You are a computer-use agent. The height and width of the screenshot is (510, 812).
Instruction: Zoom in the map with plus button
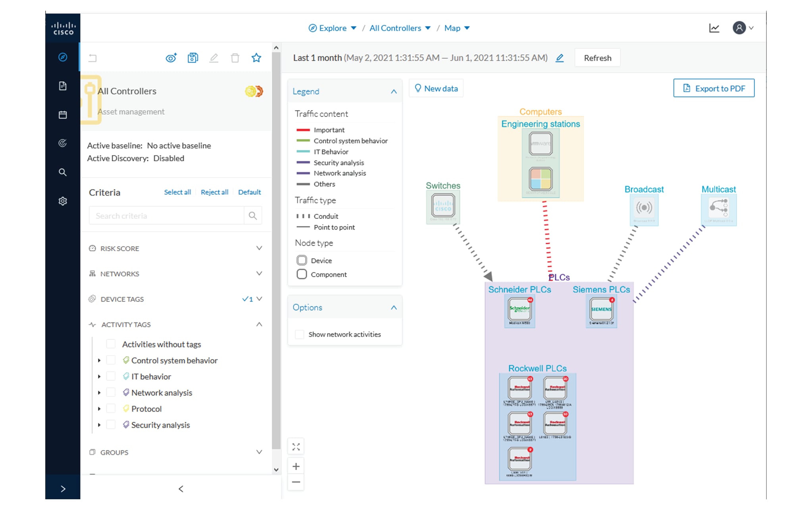[296, 466]
